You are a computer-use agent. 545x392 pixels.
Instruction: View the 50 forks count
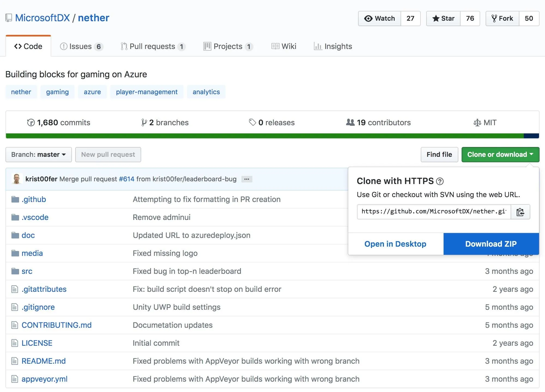click(x=529, y=19)
